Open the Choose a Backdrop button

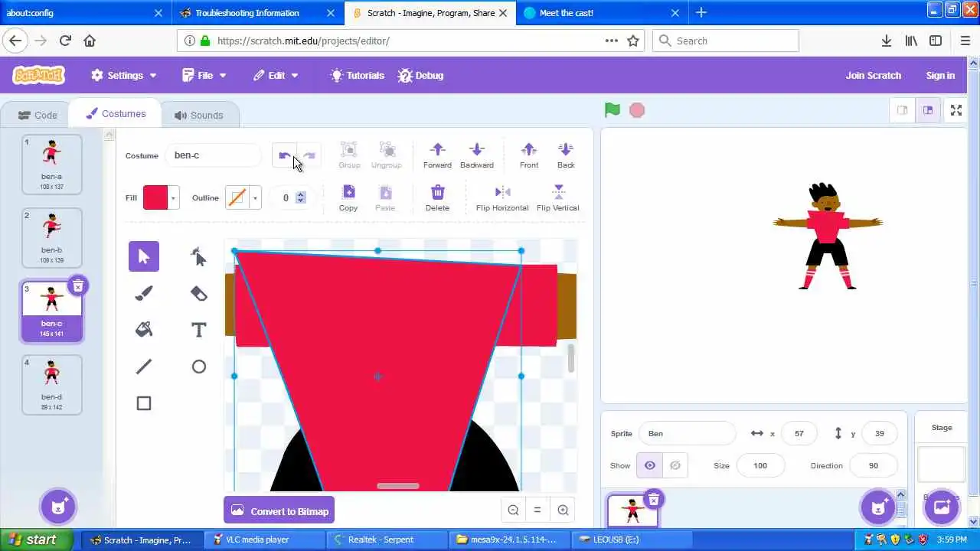(x=942, y=507)
